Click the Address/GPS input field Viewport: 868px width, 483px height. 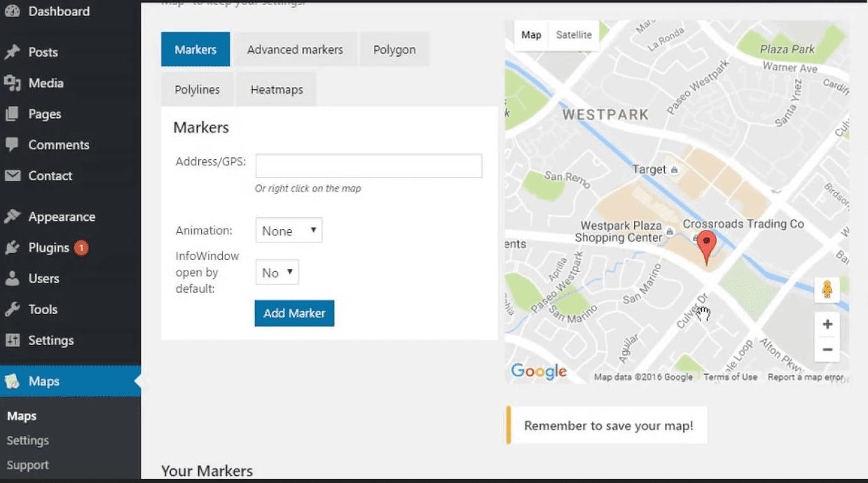tap(368, 166)
